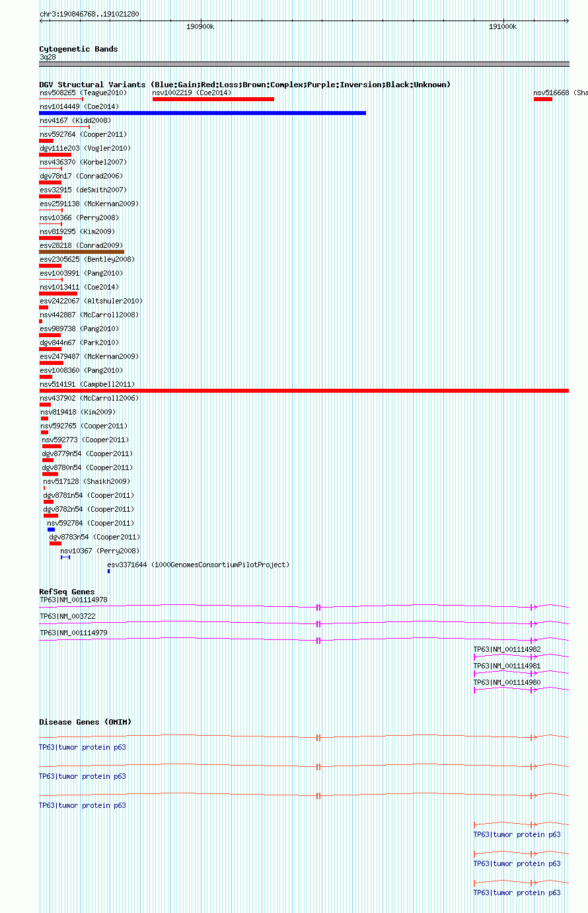Select variant nsv4167 (Kidd2008)
Screen dimensions: 588x913
pos(75,120)
